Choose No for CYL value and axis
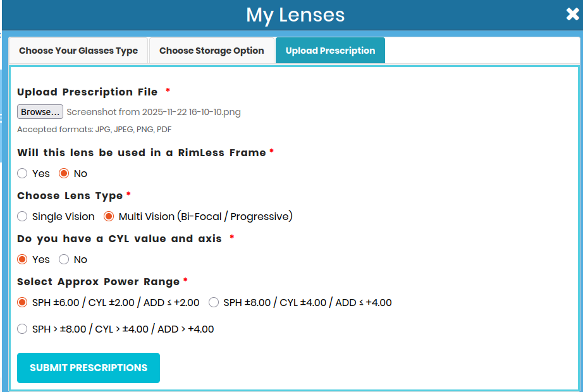 click(63, 259)
